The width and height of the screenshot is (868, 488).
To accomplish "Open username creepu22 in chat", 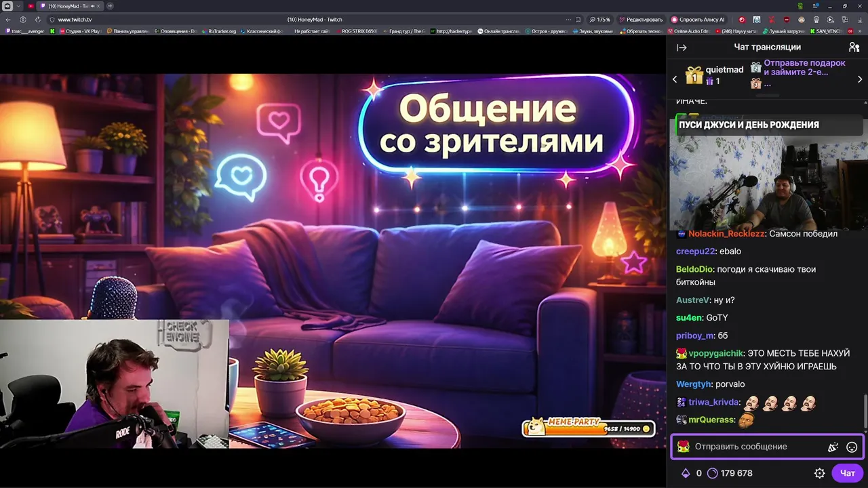I will pyautogui.click(x=695, y=251).
